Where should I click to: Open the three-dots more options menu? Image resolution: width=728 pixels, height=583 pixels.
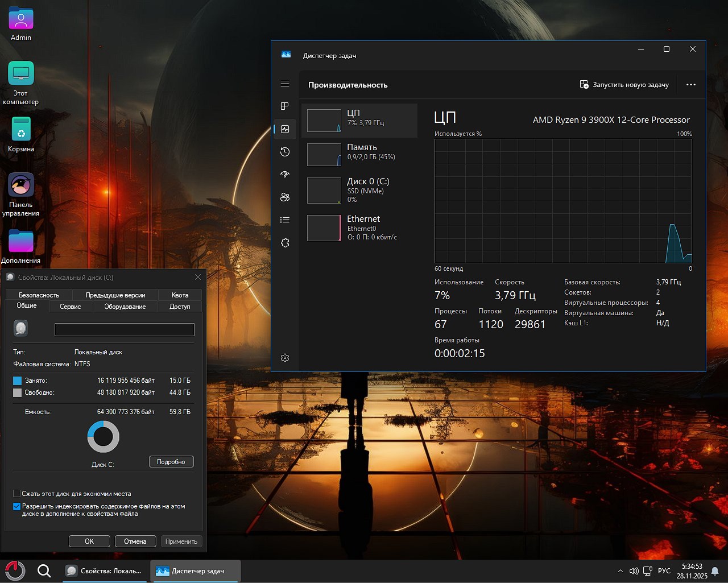[691, 85]
